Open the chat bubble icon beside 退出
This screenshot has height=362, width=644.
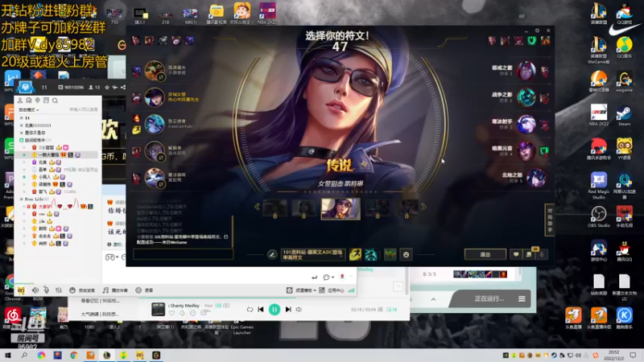coord(516,254)
